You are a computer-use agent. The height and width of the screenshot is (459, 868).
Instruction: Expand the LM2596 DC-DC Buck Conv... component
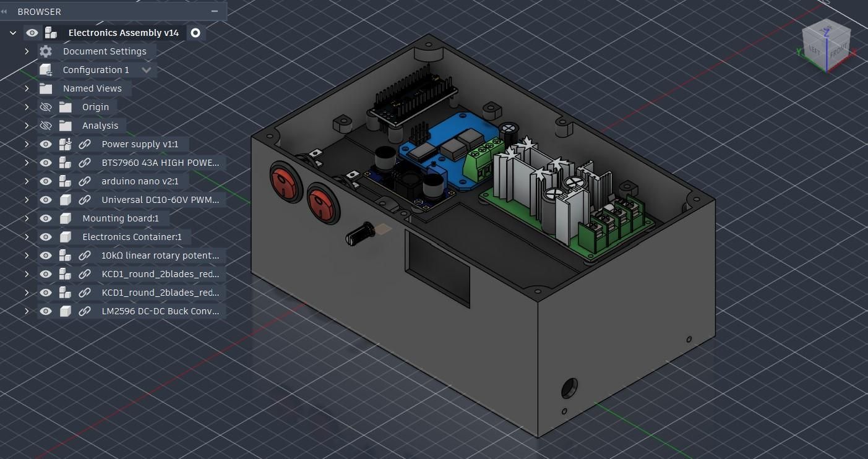coord(27,311)
